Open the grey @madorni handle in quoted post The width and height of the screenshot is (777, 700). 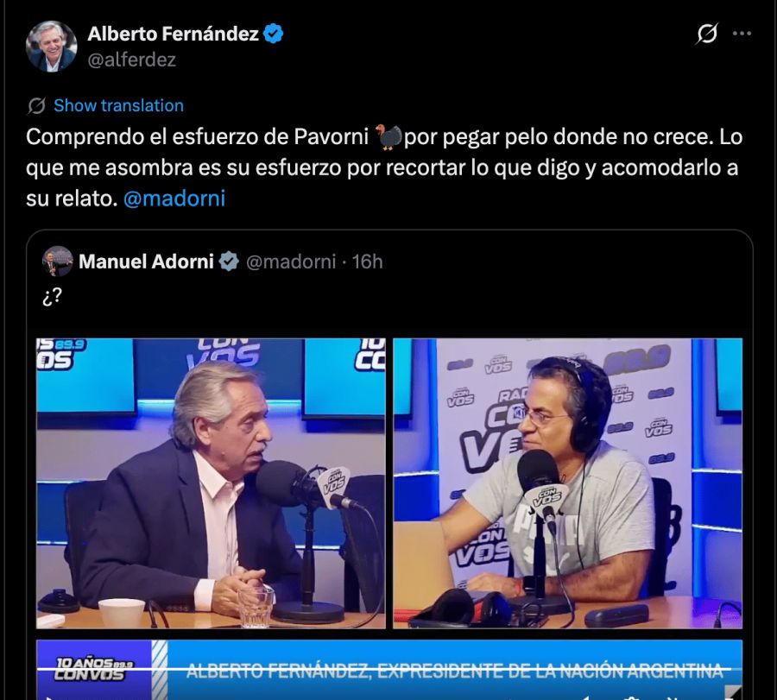pos(291,262)
